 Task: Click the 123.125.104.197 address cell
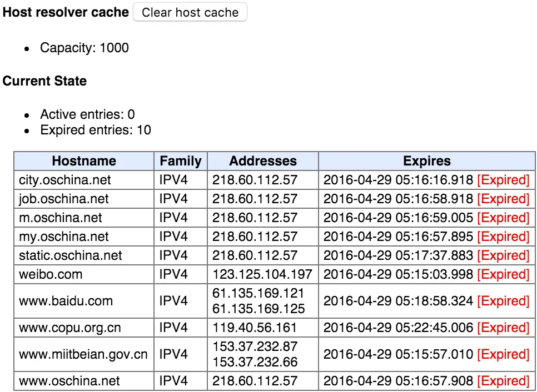tap(262, 274)
